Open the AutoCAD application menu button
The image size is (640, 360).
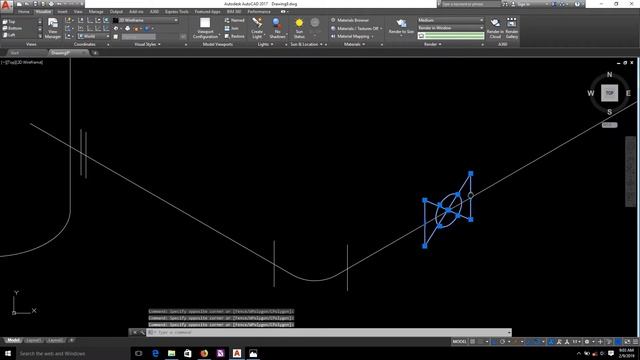tap(6, 6)
